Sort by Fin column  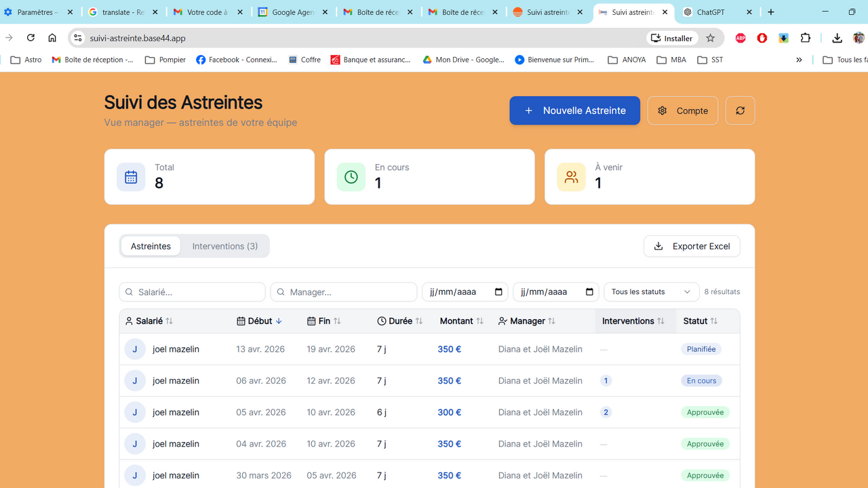(x=324, y=321)
